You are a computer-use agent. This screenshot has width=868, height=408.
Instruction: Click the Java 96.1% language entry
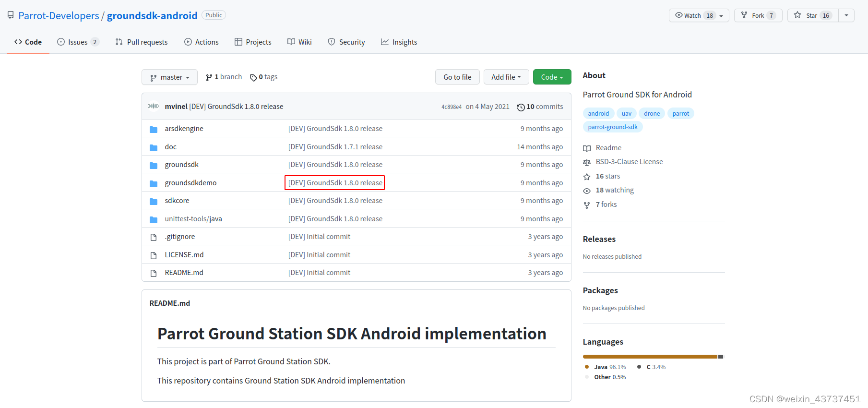606,367
